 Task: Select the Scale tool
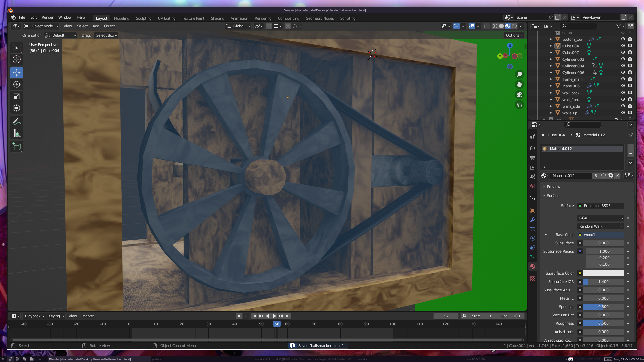pyautogui.click(x=17, y=97)
